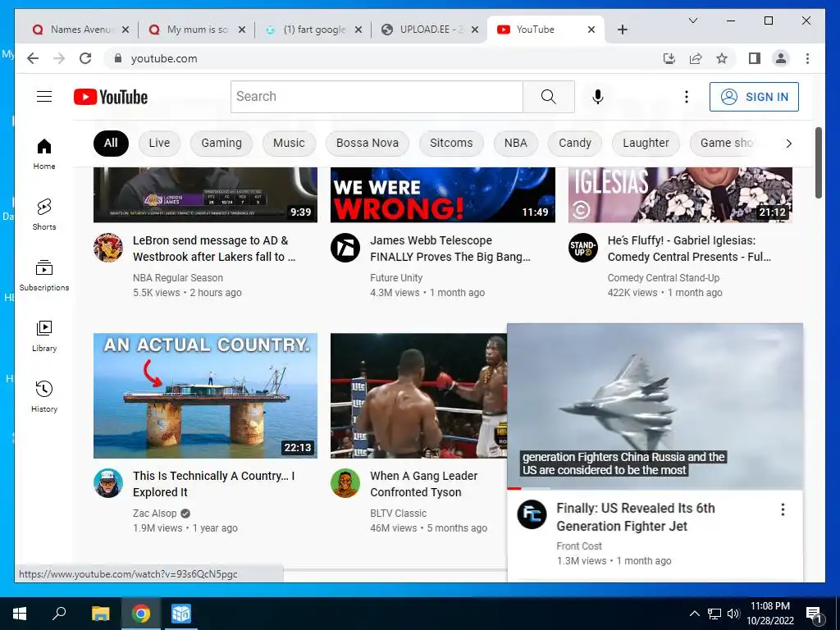Viewport: 840px width, 630px height.
Task: Select the NBA filter chip
Action: click(x=515, y=143)
